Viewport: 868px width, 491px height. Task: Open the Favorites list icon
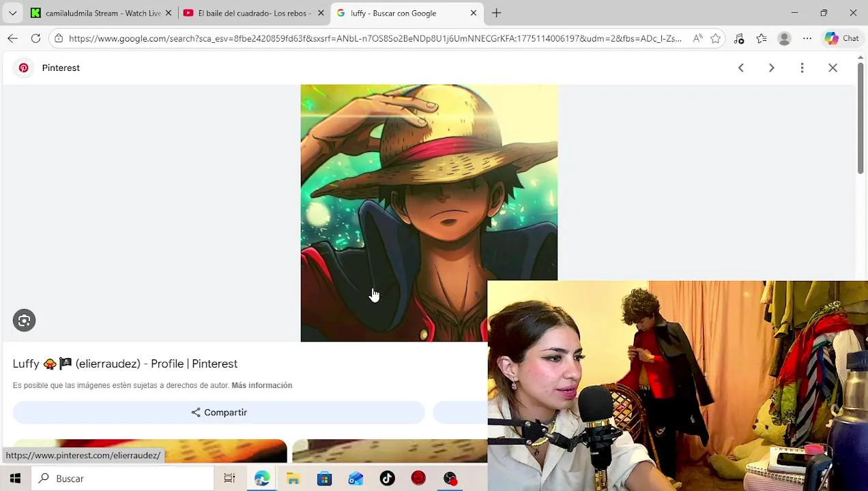tap(762, 39)
